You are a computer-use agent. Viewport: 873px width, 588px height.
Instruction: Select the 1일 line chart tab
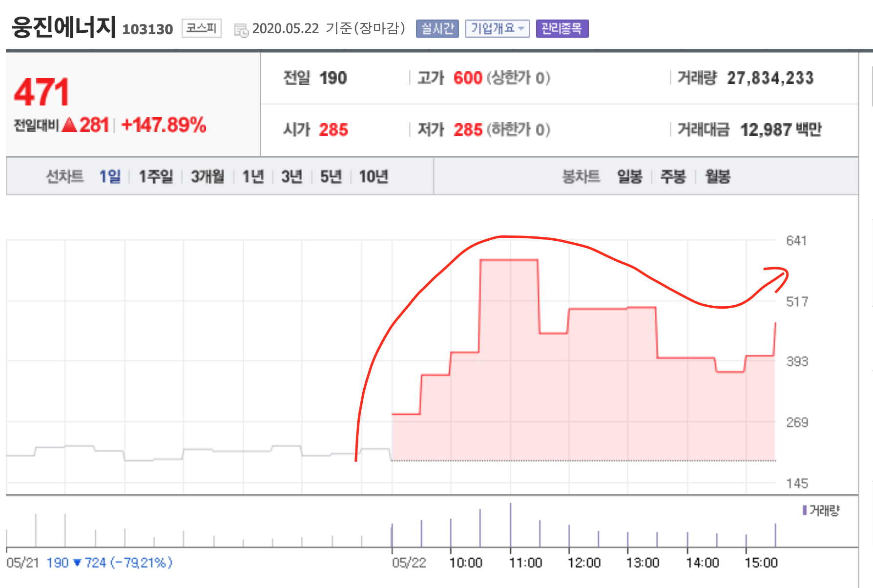110,176
